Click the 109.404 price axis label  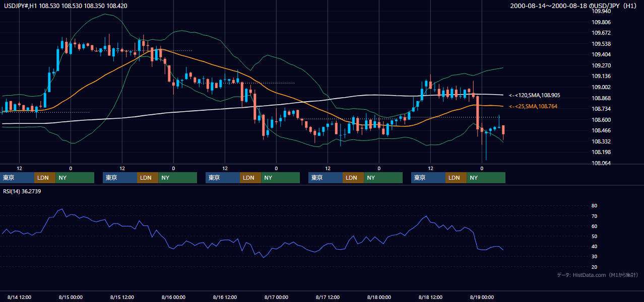(x=602, y=54)
